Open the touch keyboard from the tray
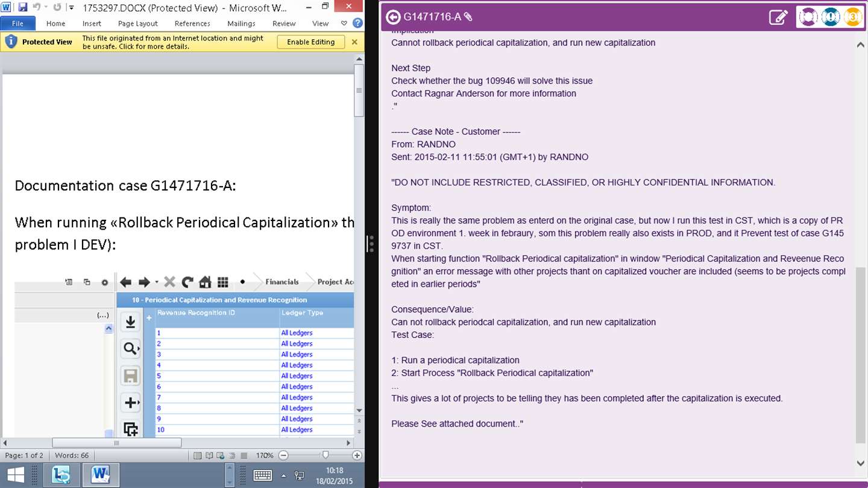Screen dimensions: 868x488 262,475
